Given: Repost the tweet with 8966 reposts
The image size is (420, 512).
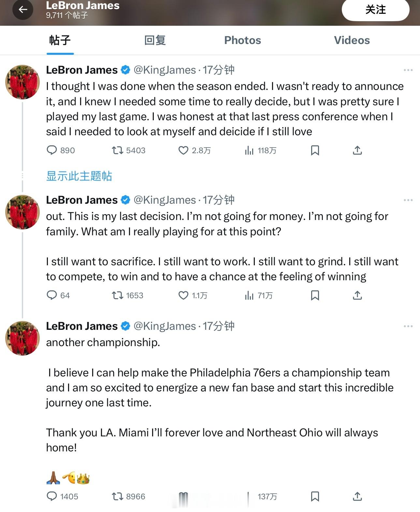Looking at the screenshot, I should point(128,496).
